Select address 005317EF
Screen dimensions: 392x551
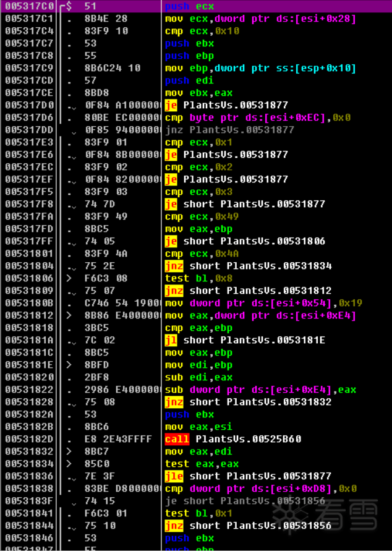coord(29,179)
